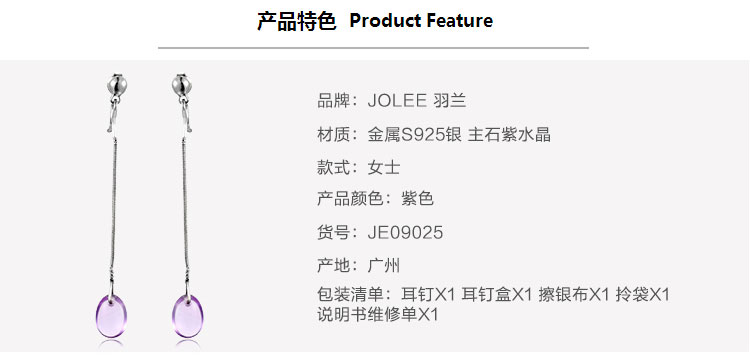Viewport: 750px width, 363px height.
Task: Click the brand text JOLEE 羽兰
Action: click(417, 101)
